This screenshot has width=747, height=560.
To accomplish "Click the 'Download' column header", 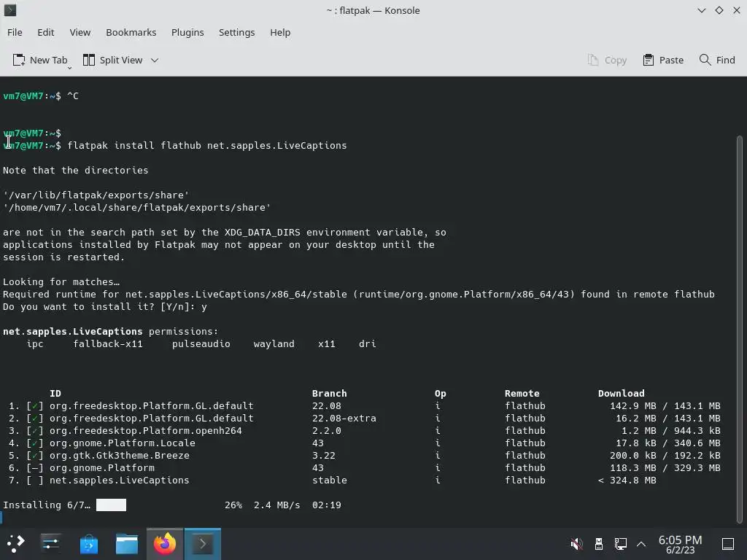I will [x=622, y=393].
